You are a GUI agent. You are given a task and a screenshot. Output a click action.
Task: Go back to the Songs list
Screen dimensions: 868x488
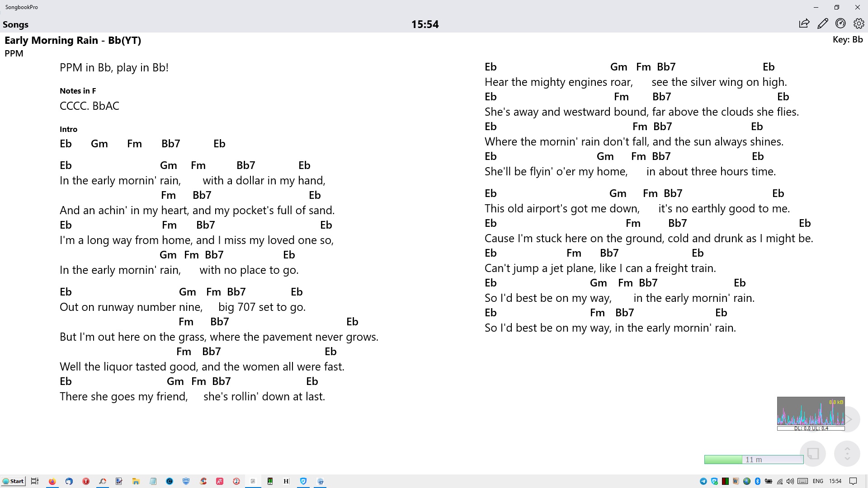click(x=15, y=24)
